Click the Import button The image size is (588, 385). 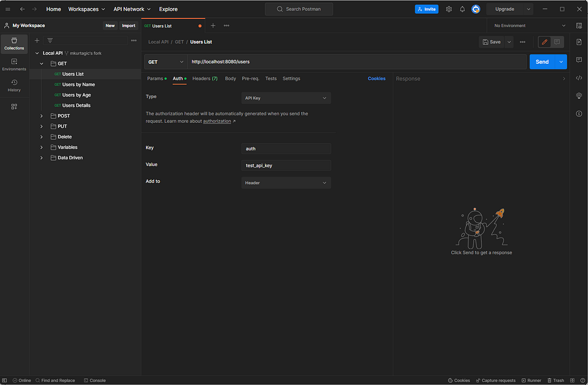(129, 25)
